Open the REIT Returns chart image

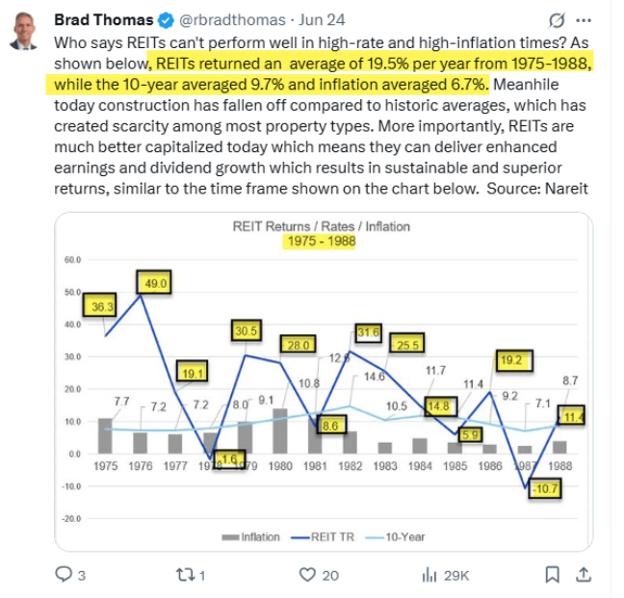[x=324, y=382]
